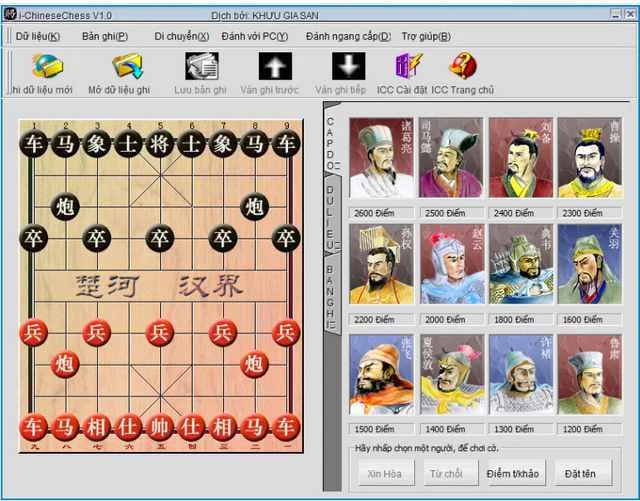Select black cannon 炮 in column 8
Image resolution: width=640 pixels, height=501 pixels.
coord(254,207)
